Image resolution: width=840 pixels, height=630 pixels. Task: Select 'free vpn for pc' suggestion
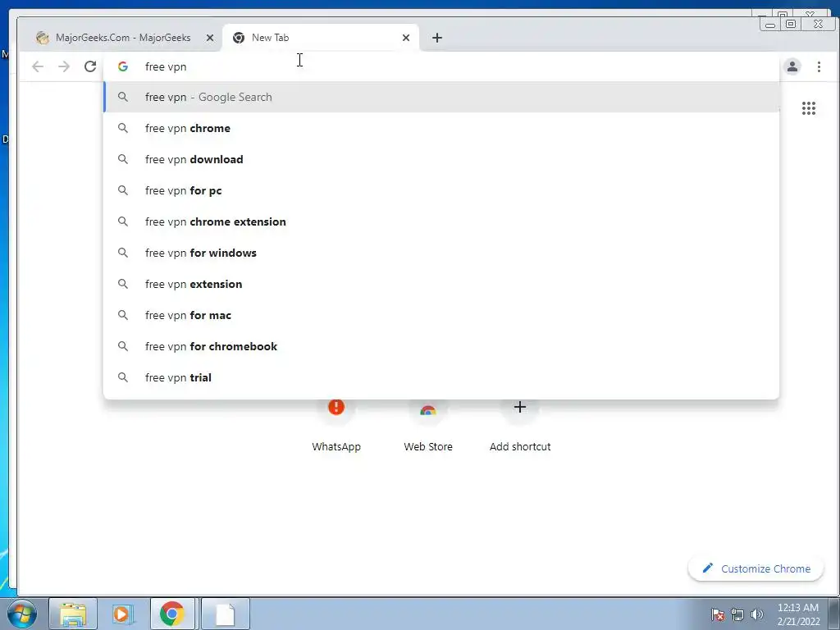click(441, 190)
